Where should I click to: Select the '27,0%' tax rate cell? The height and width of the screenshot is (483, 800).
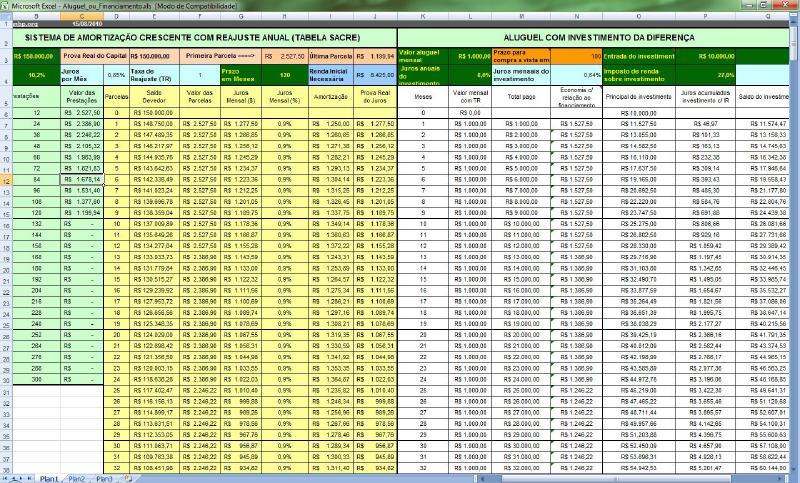click(705, 75)
